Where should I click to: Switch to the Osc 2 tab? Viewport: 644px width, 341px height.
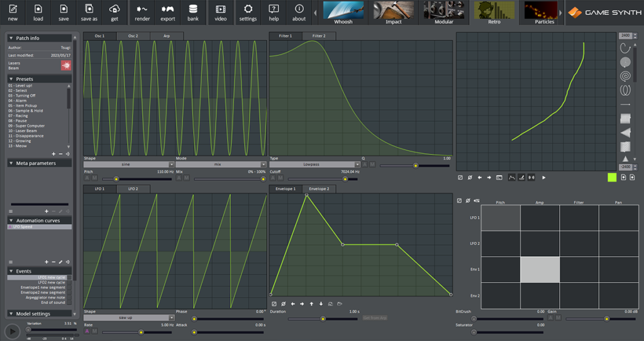[133, 36]
